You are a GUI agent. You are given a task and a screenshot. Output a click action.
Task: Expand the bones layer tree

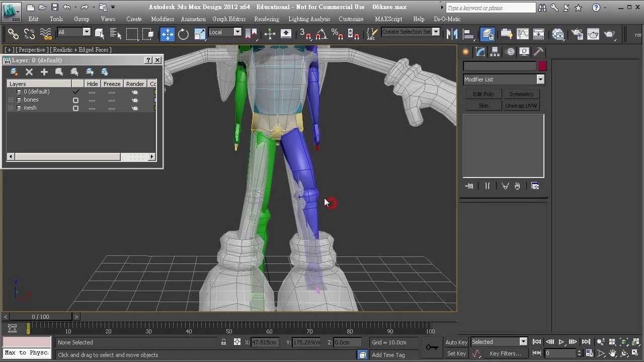[x=11, y=100]
